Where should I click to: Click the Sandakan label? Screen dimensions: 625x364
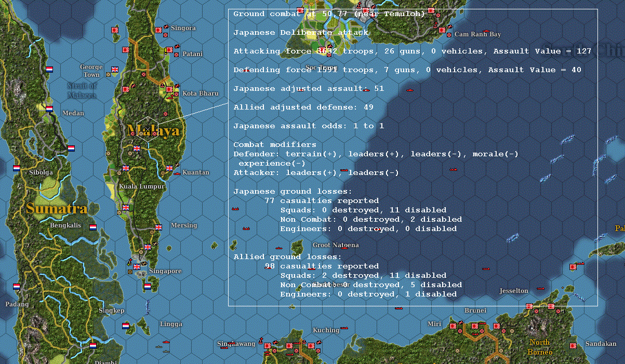click(x=601, y=344)
